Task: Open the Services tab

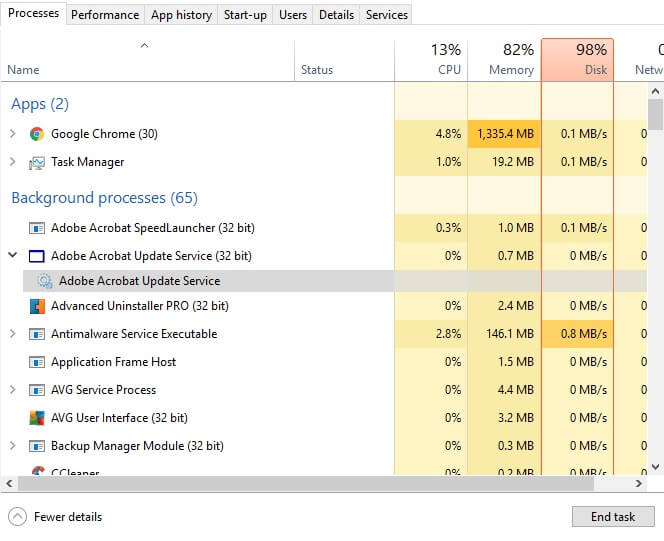Action: (387, 15)
